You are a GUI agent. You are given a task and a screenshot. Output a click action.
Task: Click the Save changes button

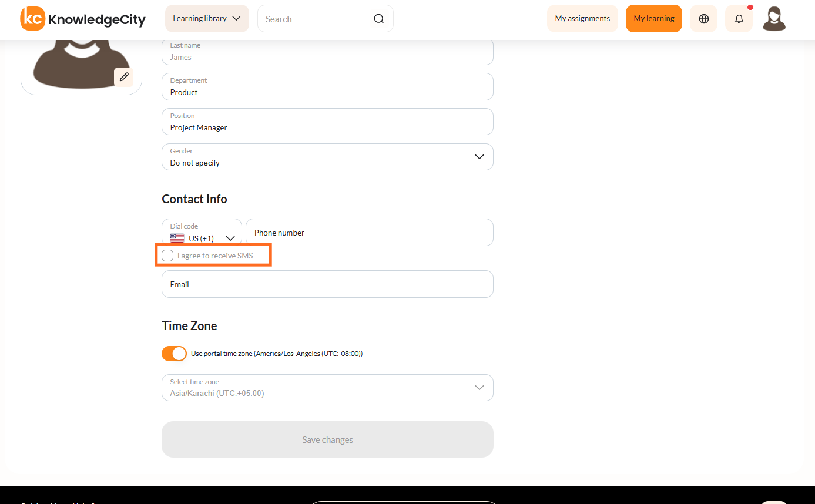pyautogui.click(x=327, y=439)
